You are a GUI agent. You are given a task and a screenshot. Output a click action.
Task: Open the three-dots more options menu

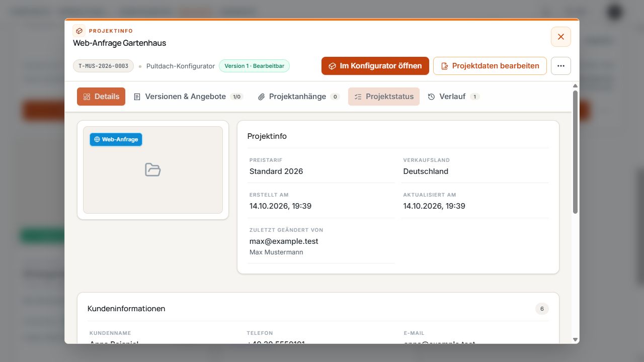(561, 66)
